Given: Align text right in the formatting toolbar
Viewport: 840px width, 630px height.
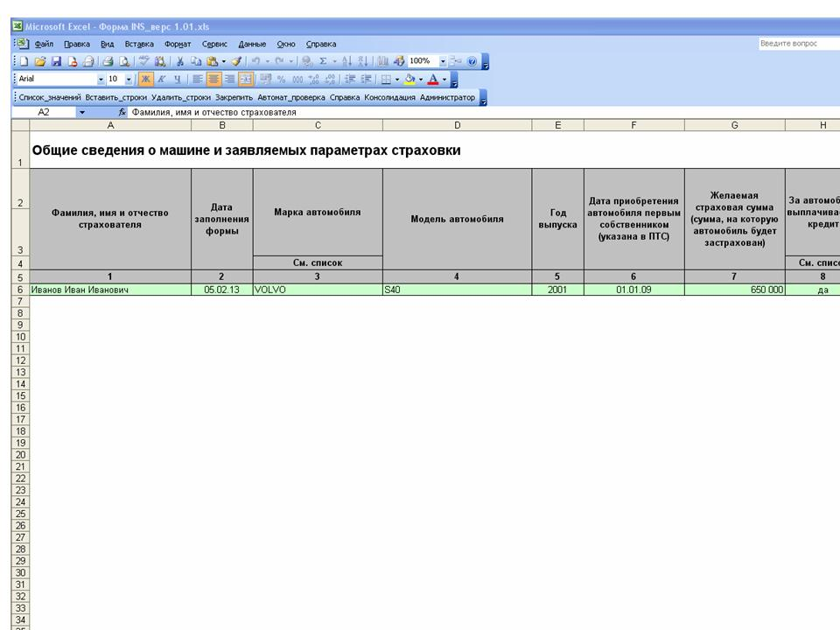Looking at the screenshot, I should point(229,80).
